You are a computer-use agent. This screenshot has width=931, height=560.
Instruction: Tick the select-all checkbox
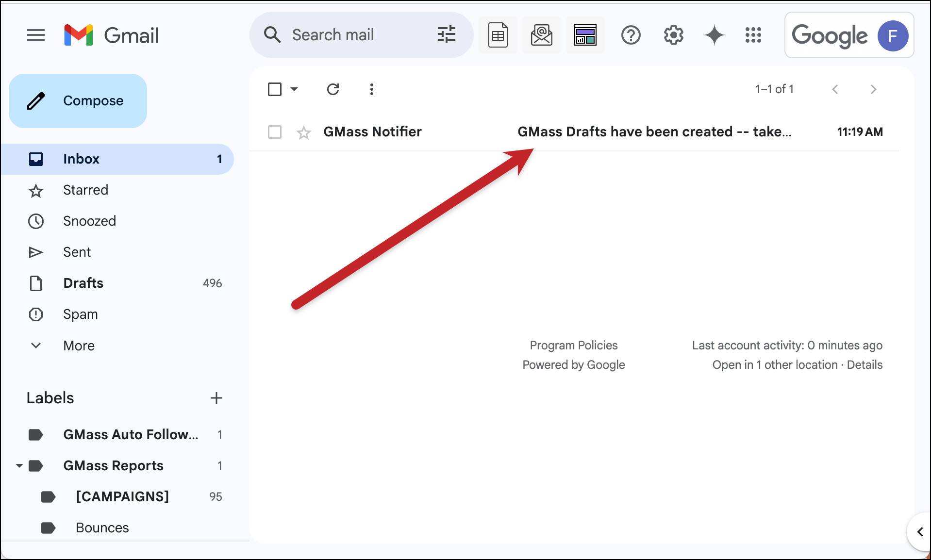(x=275, y=89)
